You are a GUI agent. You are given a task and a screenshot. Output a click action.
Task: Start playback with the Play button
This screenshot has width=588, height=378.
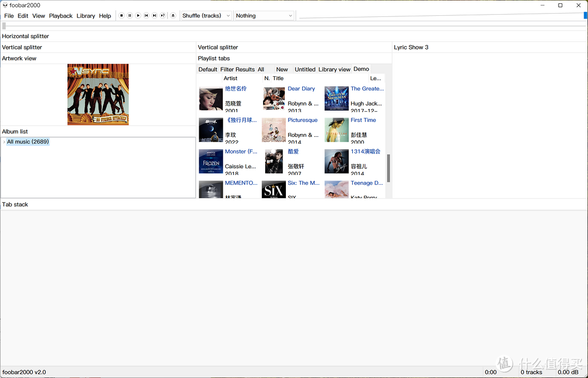tap(138, 15)
